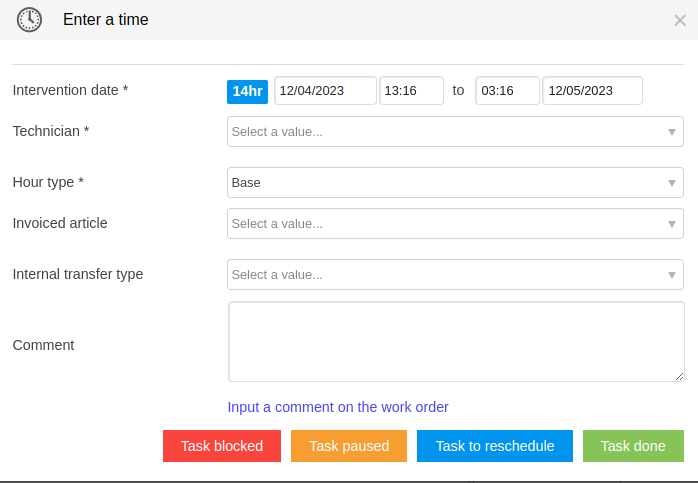
Task: Click the end date field 12/05/2023
Action: tap(592, 91)
